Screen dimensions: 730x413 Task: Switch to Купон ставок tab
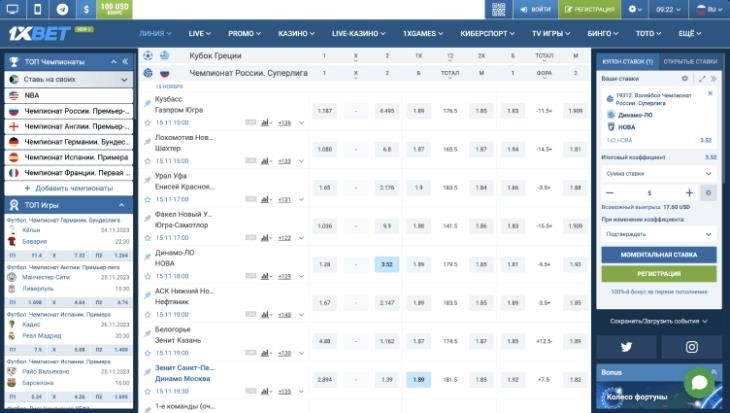(628, 61)
